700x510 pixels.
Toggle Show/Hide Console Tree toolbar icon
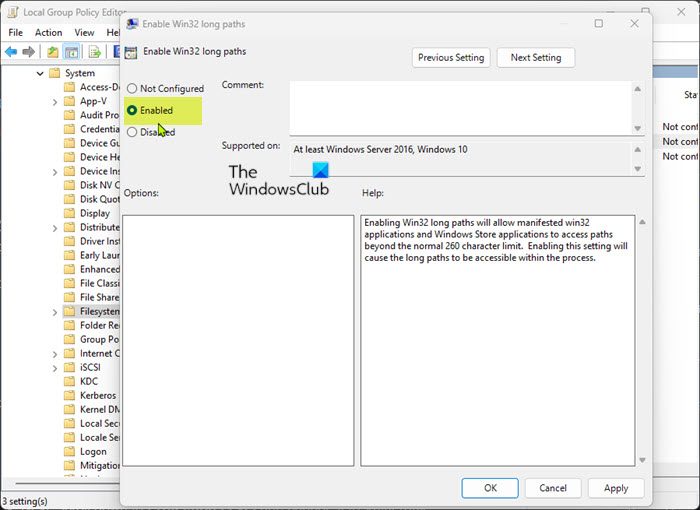point(71,52)
